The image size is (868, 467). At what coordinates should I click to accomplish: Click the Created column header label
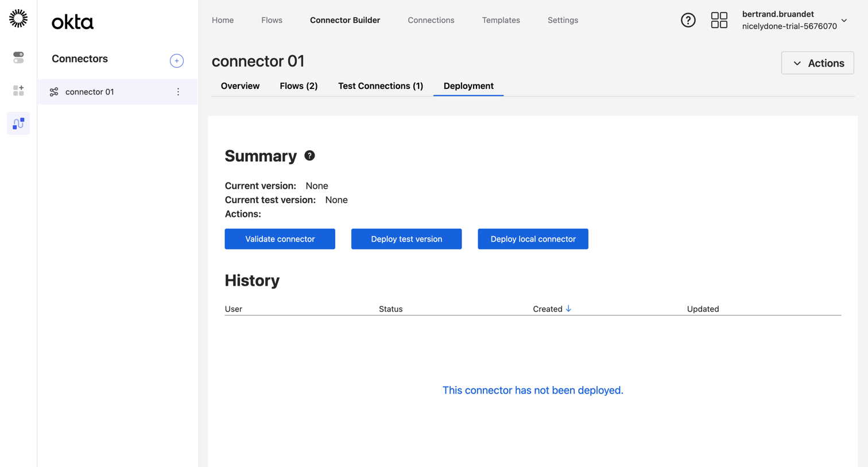tap(548, 309)
